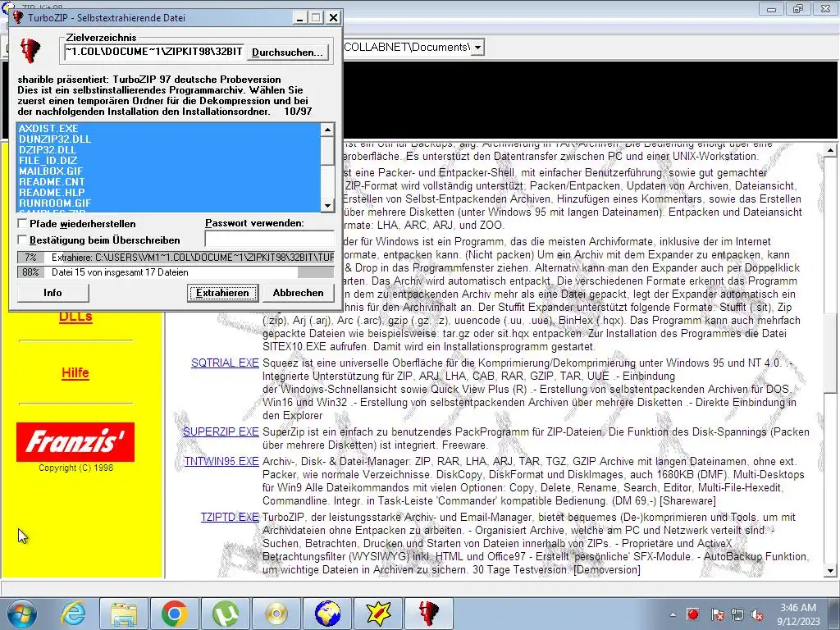840x630 pixels.
Task: Open the Action Center flag icon
Action: coord(717,614)
